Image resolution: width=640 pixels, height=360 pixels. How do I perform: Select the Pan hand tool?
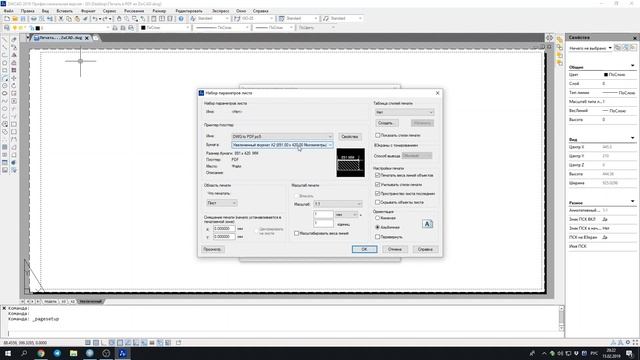[119, 19]
